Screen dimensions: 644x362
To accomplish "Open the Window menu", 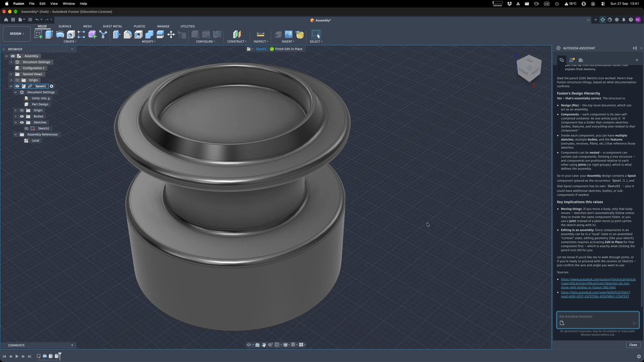I will (69, 4).
